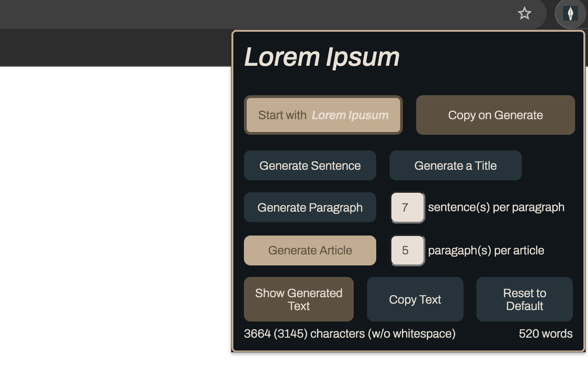588x368 pixels.
Task: Bookmark the page with the star icon
Action: point(524,14)
